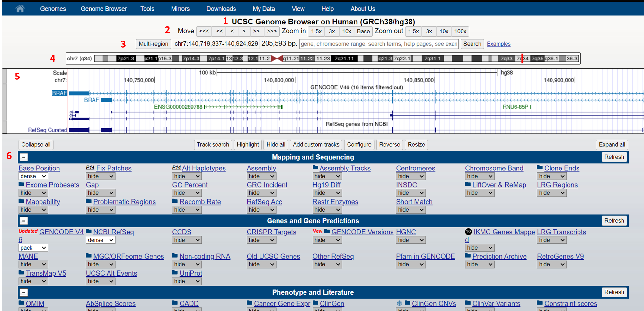The width and height of the screenshot is (644, 311).
Task: Collapse the Genes and Gene Predictions section
Action: point(24,221)
